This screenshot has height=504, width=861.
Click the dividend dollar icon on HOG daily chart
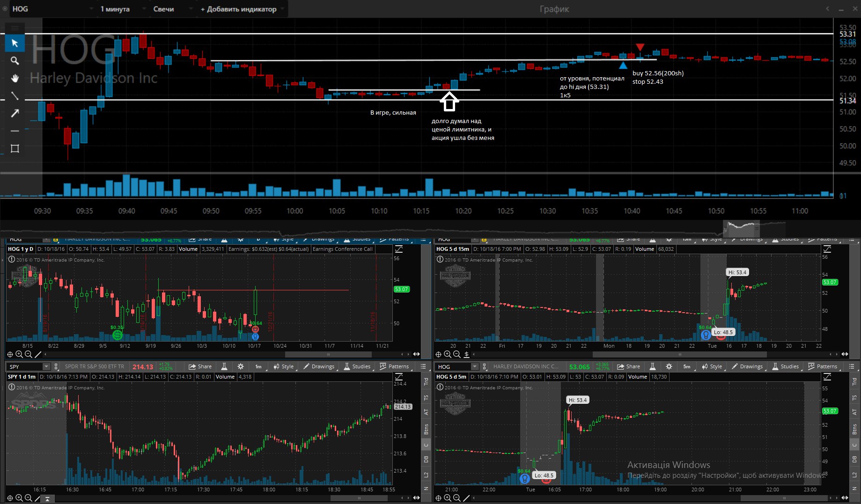(x=118, y=335)
